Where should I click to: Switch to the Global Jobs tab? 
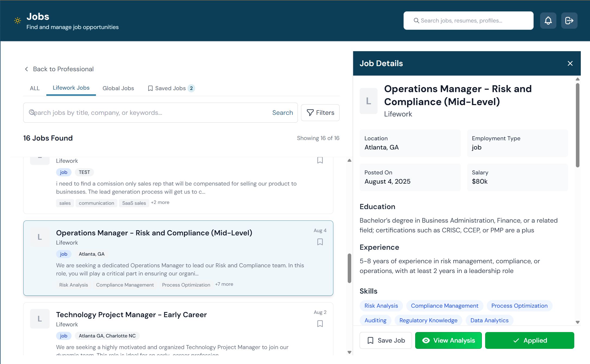(x=118, y=88)
